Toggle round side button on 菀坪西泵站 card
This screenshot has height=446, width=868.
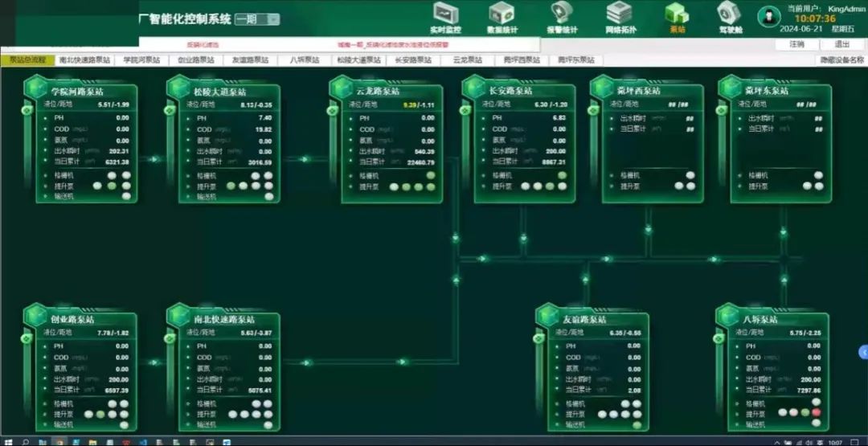click(593, 111)
